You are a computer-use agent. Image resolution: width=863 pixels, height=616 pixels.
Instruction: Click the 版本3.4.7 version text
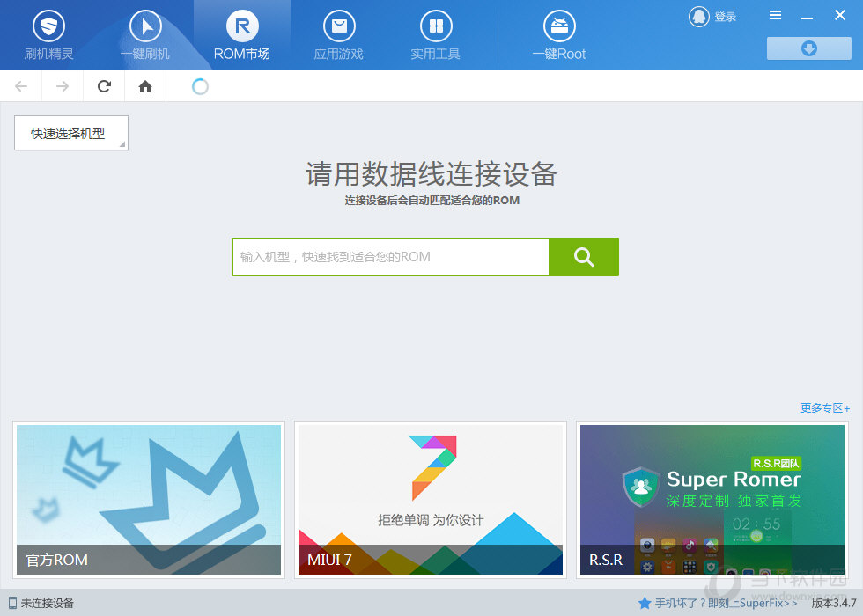(x=834, y=604)
